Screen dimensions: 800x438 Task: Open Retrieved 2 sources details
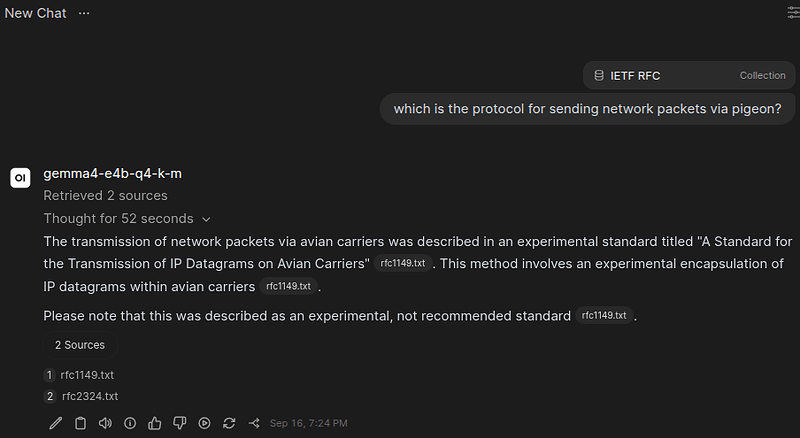tap(106, 196)
